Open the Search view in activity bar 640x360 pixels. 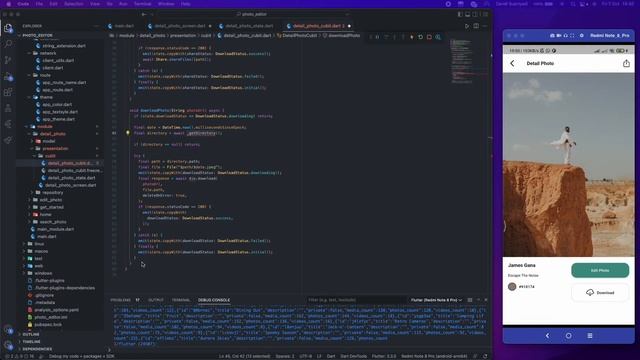tap(8, 44)
